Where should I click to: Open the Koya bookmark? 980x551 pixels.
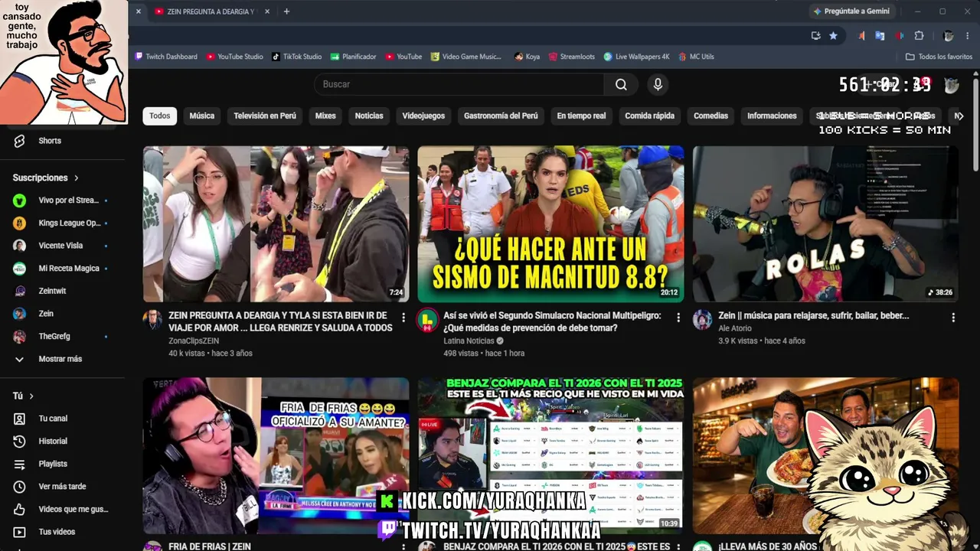527,57
